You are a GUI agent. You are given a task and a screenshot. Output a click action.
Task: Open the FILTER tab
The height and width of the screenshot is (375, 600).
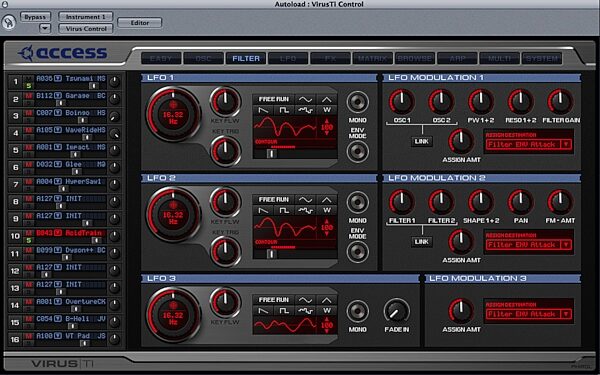[x=246, y=59]
